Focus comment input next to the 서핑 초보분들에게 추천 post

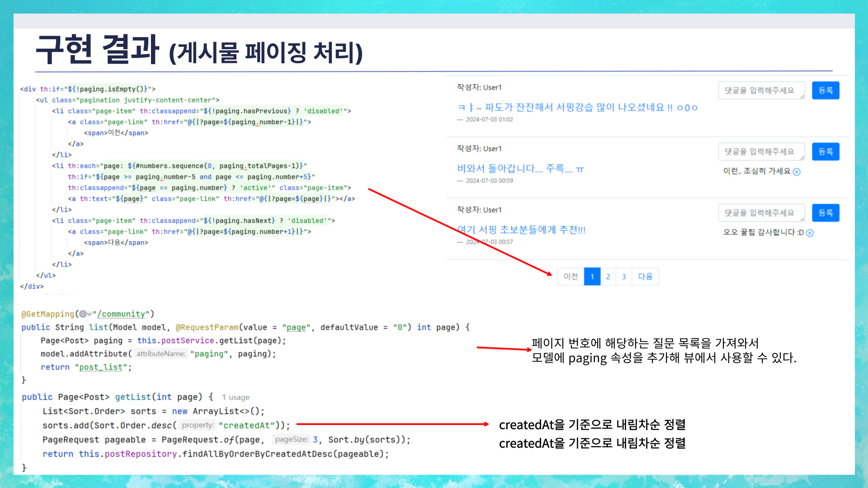coord(762,213)
